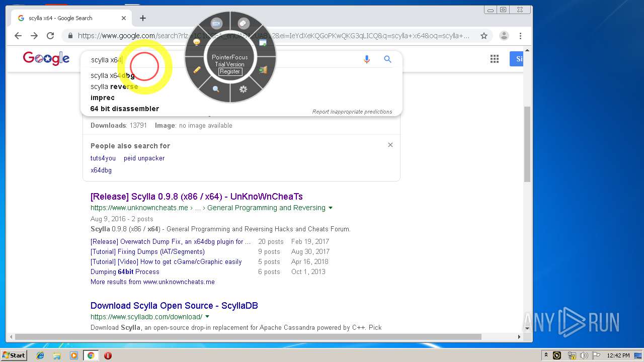
Task: Click the 12:42 PM clock
Action: click(618, 355)
